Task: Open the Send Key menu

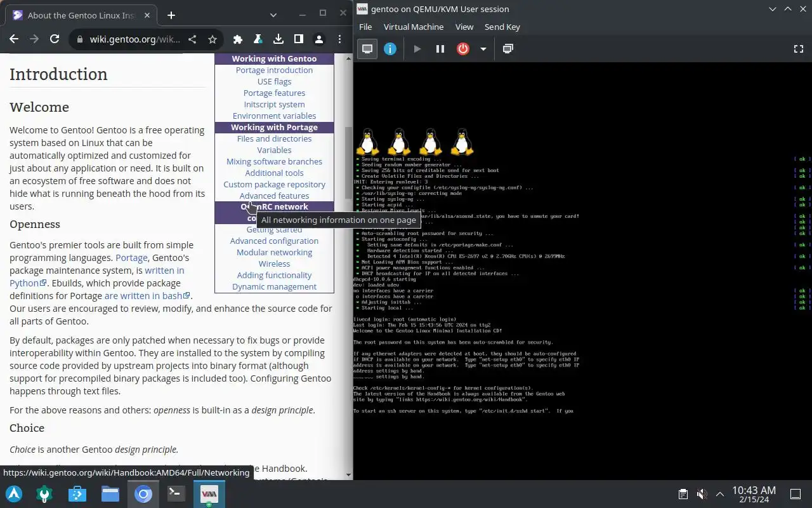Action: pyautogui.click(x=502, y=27)
